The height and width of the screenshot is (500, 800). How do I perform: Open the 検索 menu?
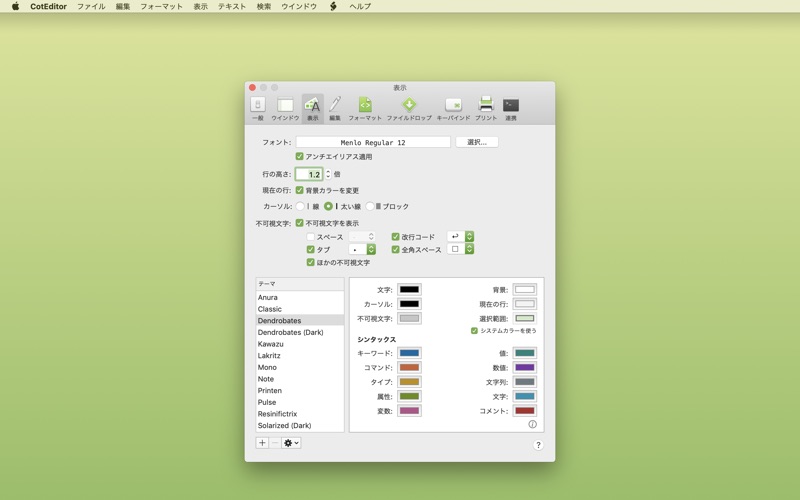coord(264,6)
